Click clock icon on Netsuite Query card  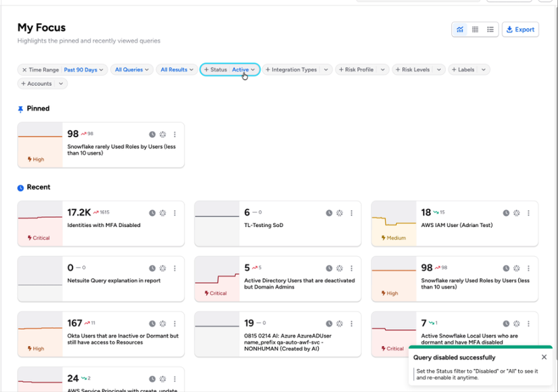click(152, 268)
